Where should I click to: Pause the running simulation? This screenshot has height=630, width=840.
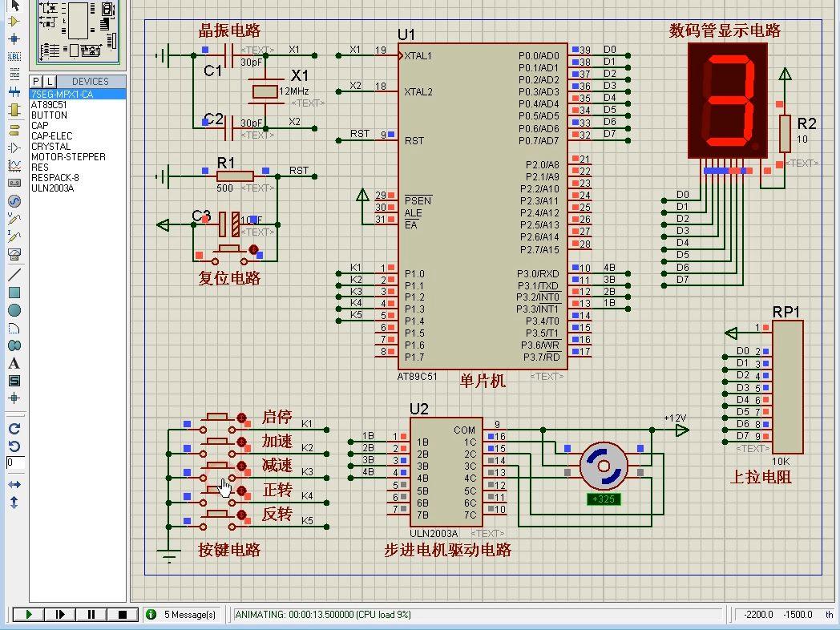point(91,615)
